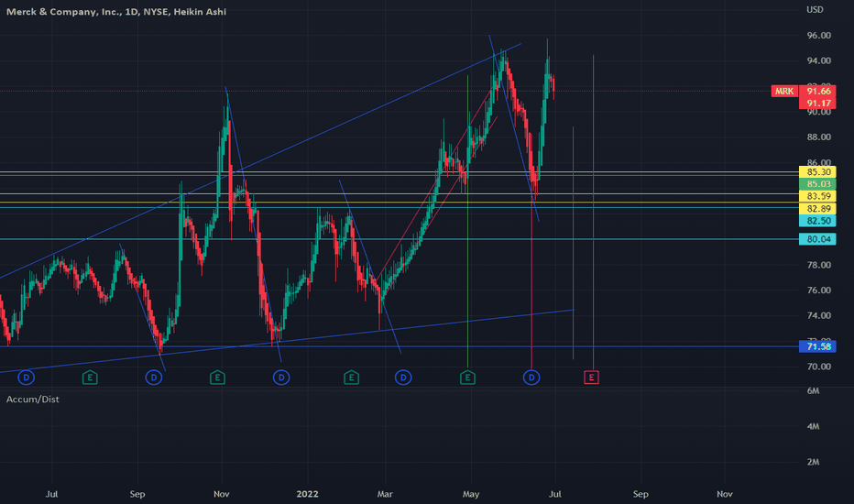Viewport: 854px width, 504px height.
Task: Click the chart title Merck & Company, Inc.
Action: (62, 11)
